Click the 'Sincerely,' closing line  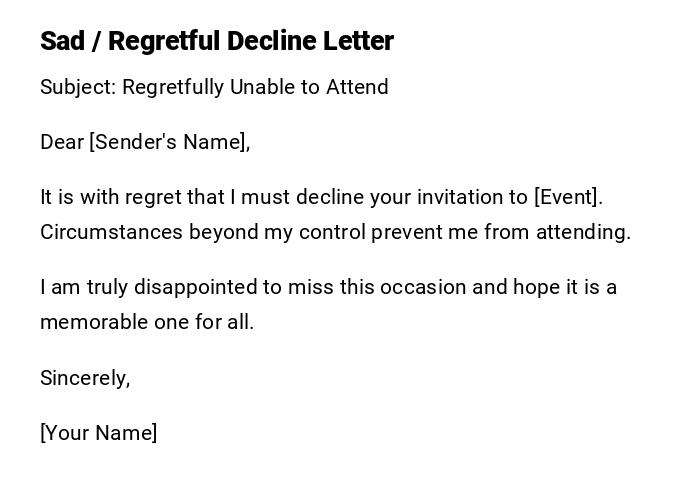coord(85,378)
